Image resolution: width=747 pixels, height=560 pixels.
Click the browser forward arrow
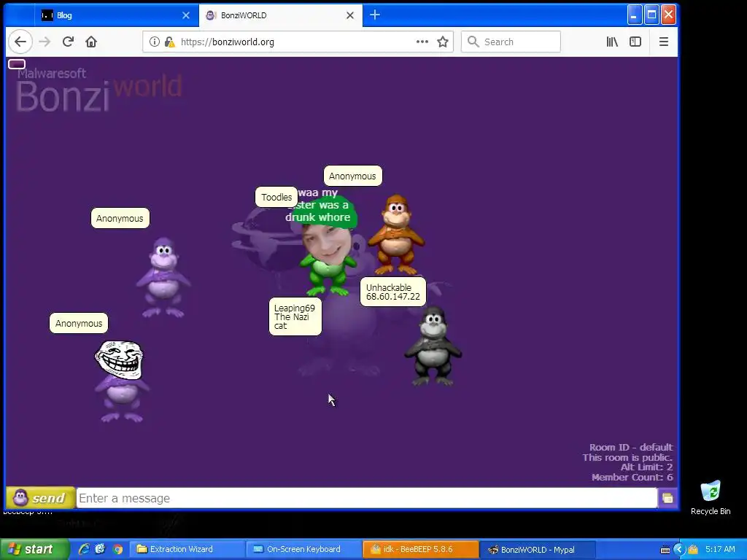point(44,42)
